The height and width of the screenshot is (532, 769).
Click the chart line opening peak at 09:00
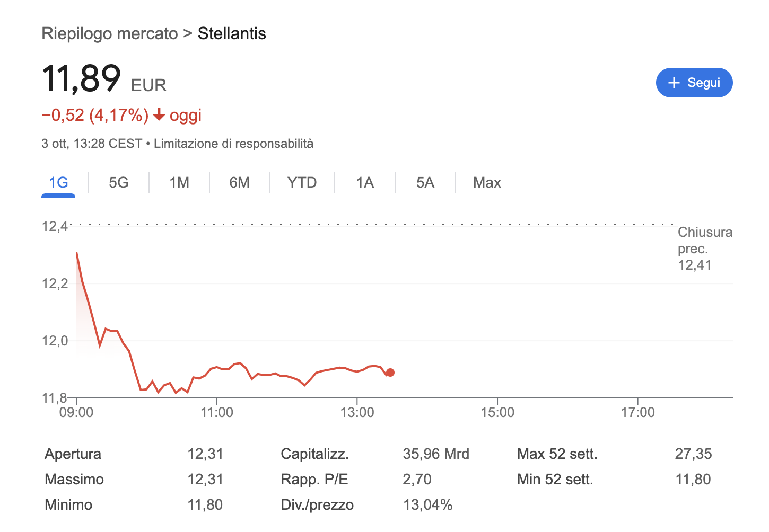tap(77, 253)
